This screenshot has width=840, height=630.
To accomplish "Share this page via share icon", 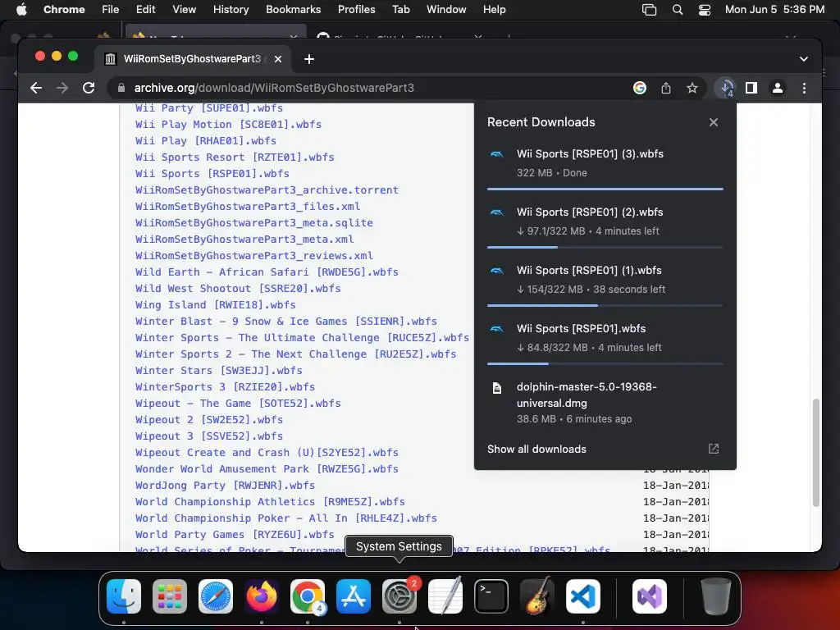I will pyautogui.click(x=666, y=88).
